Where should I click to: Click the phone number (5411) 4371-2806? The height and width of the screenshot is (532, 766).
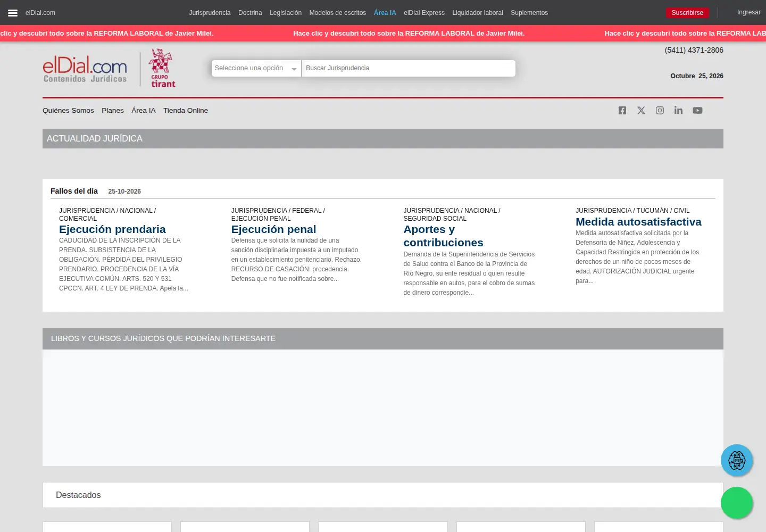[694, 50]
